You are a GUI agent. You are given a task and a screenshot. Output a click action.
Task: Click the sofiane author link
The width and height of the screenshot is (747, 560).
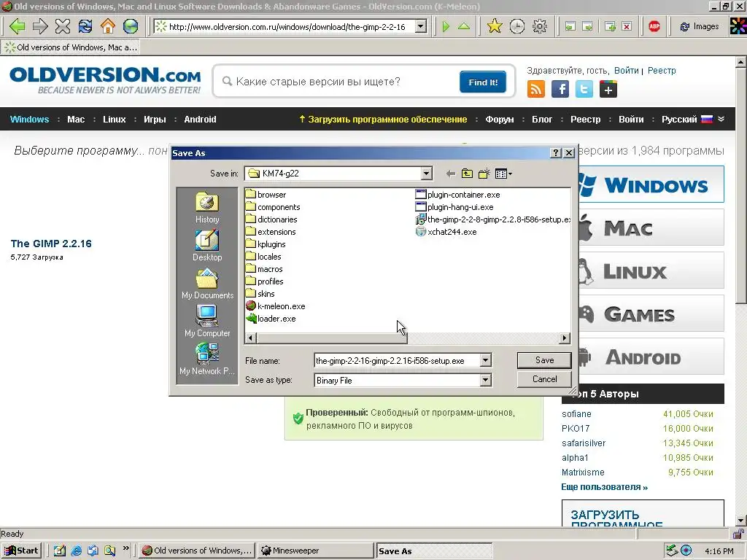pos(576,414)
